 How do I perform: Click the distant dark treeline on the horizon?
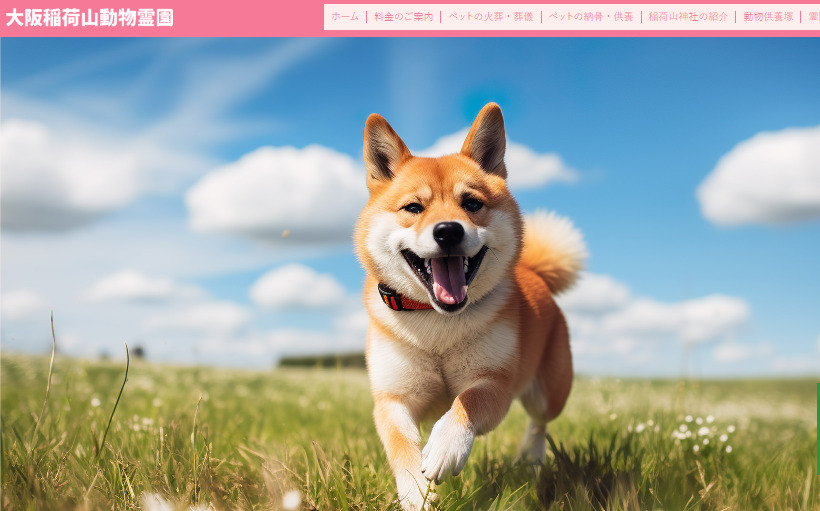322,360
